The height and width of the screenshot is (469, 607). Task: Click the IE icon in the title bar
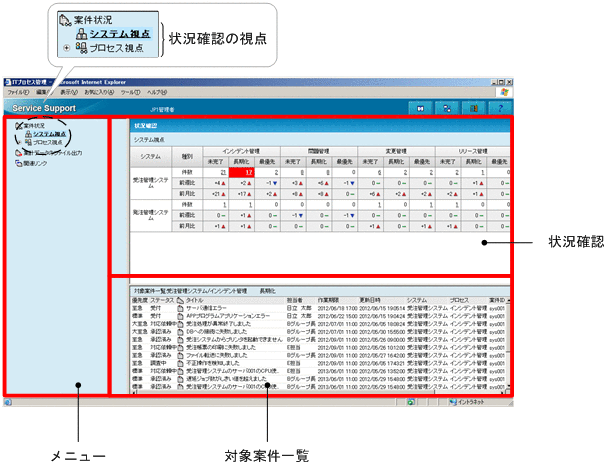(x=8, y=82)
